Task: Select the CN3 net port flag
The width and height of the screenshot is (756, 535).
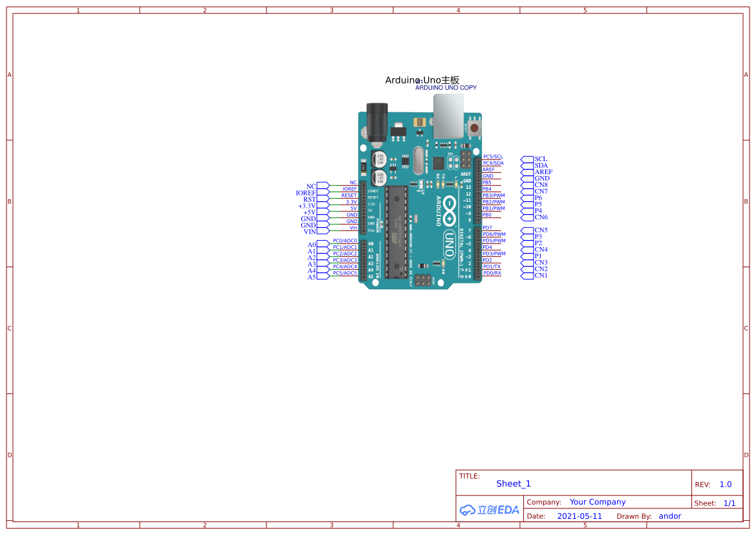Action: pos(527,263)
